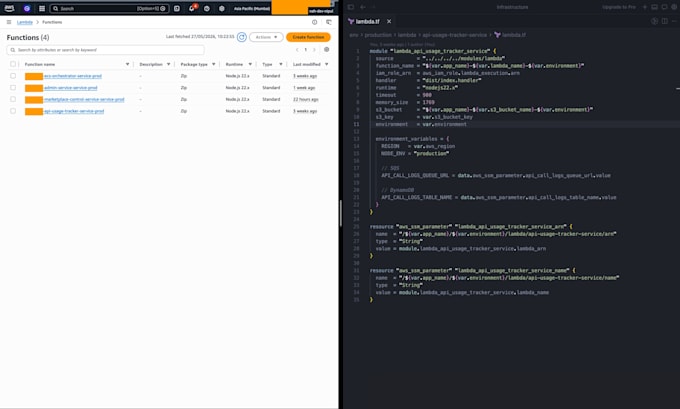
Task: Open AWS notifications bell
Action: [192, 8]
